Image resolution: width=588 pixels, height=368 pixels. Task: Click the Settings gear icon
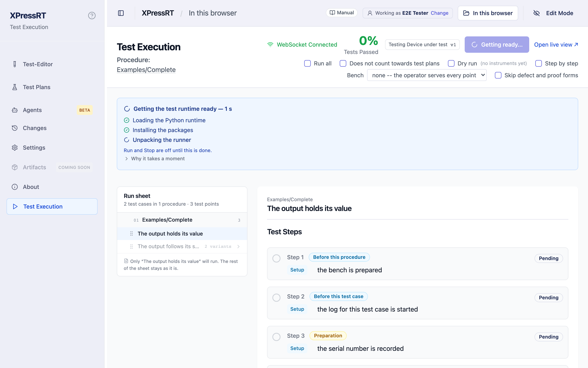15,148
